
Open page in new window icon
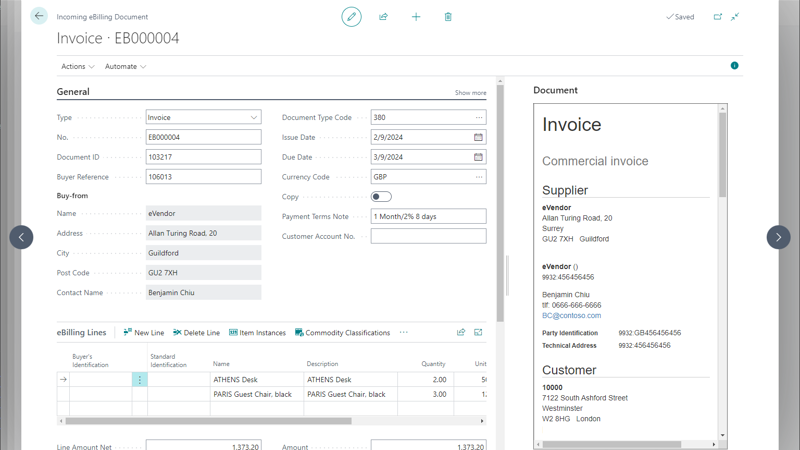(x=717, y=17)
